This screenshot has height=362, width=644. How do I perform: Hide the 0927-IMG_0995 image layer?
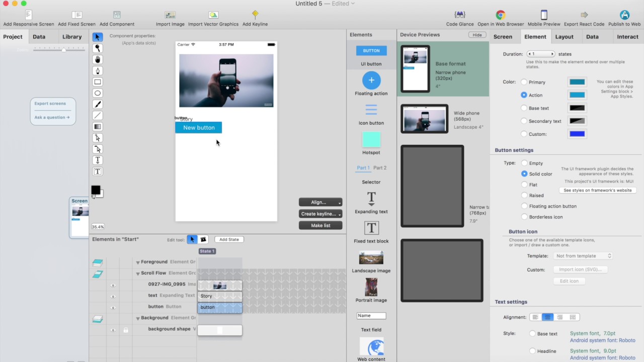pos(113,285)
